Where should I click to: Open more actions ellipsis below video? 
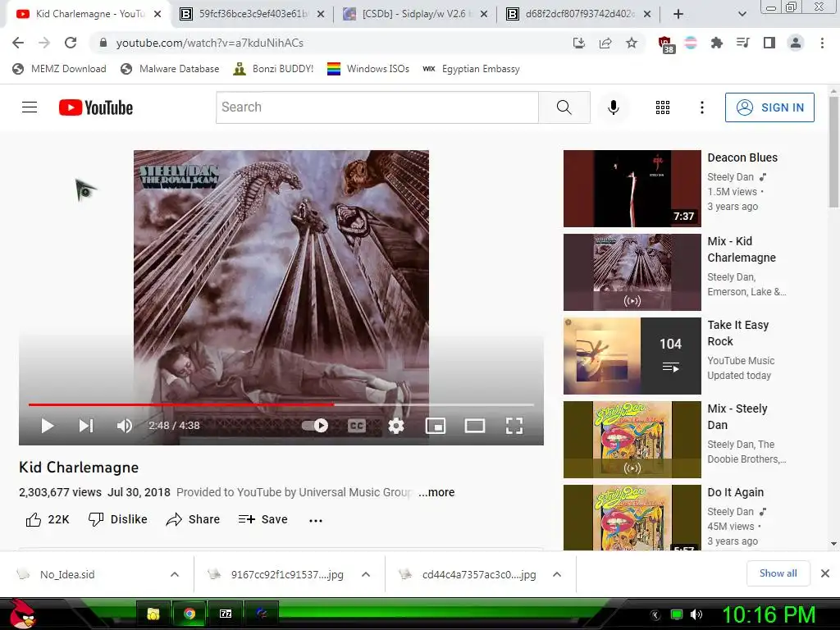[316, 520]
